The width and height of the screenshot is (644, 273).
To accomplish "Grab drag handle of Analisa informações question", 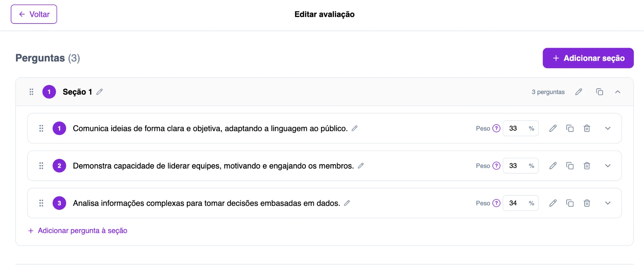I will pyautogui.click(x=41, y=203).
